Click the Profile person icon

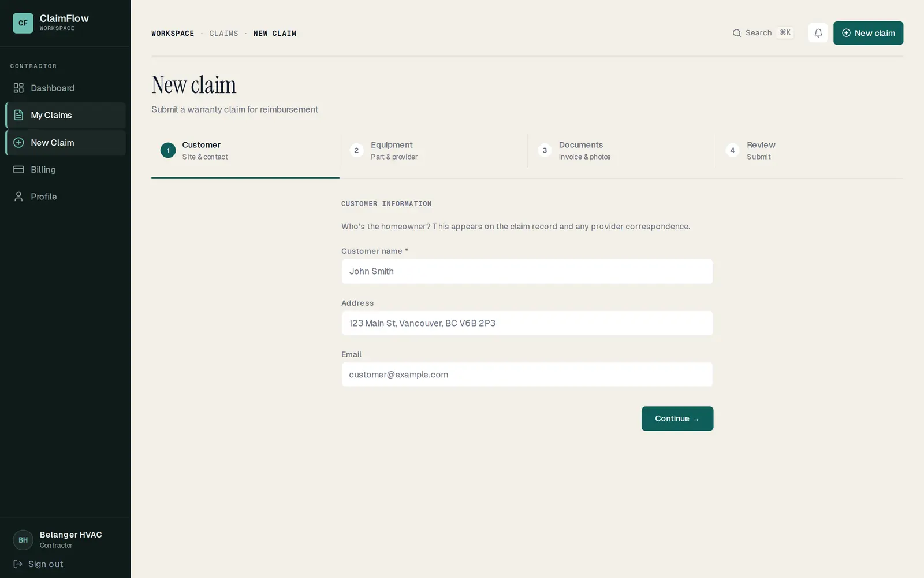[18, 197]
